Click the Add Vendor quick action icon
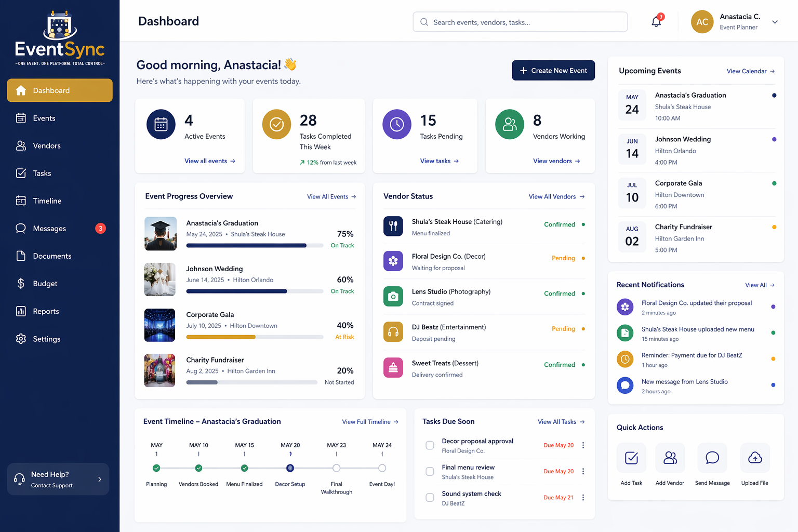This screenshot has width=798, height=532. pyautogui.click(x=670, y=458)
